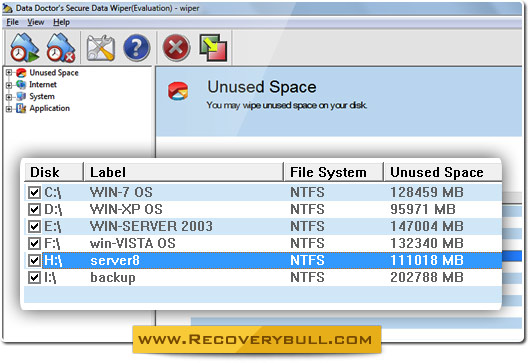Expand the Application tree node
The height and width of the screenshot is (363, 528).
(x=9, y=108)
